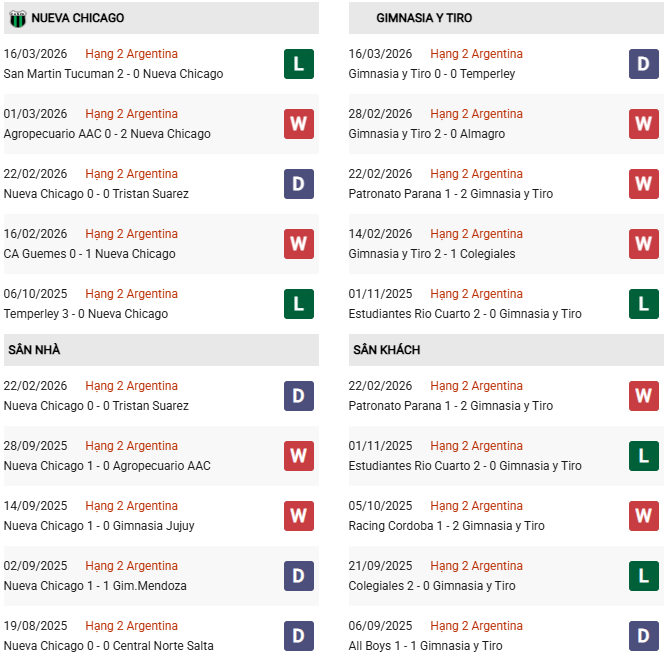The height and width of the screenshot is (666, 669).
Task: Click the L badge for Temperley 3-0 match
Action: click(298, 304)
